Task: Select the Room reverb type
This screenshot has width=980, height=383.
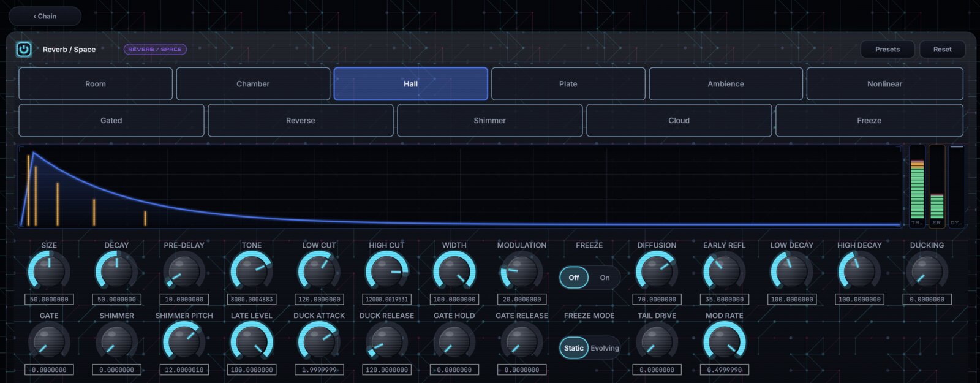Action: (x=96, y=84)
